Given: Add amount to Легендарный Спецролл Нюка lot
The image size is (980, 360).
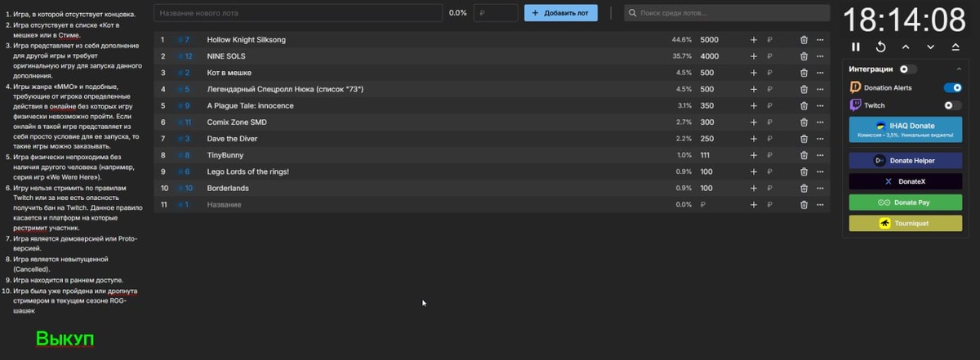Looking at the screenshot, I should pyautogui.click(x=754, y=89).
